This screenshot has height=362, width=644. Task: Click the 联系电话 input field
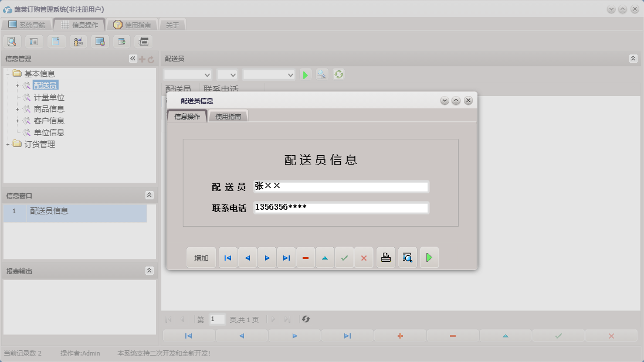coord(340,207)
